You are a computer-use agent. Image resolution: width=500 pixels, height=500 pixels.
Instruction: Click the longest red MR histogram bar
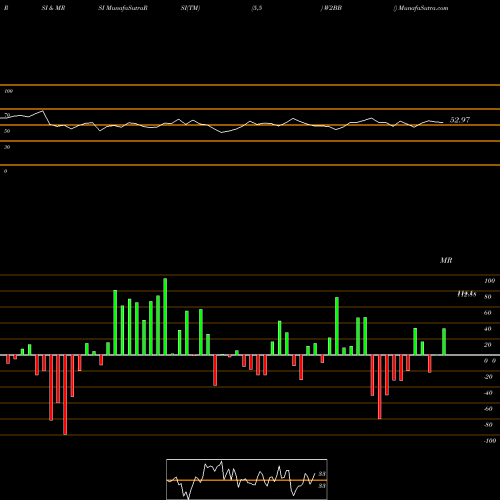click(x=65, y=395)
